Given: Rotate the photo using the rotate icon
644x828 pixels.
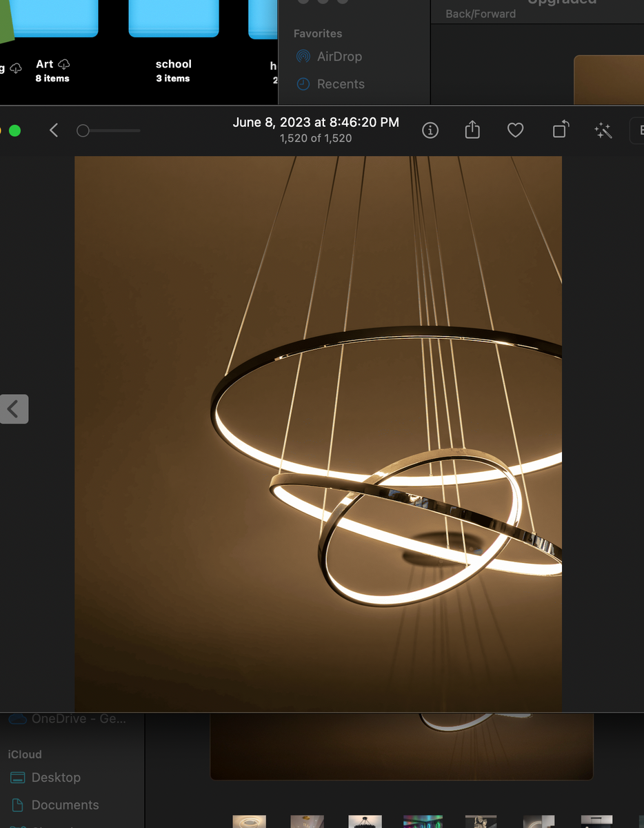Looking at the screenshot, I should pos(559,130).
